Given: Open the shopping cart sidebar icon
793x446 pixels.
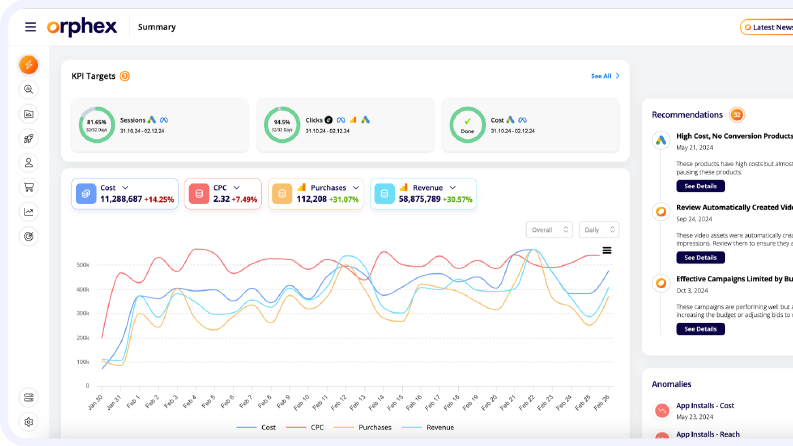Looking at the screenshot, I should tap(29, 187).
